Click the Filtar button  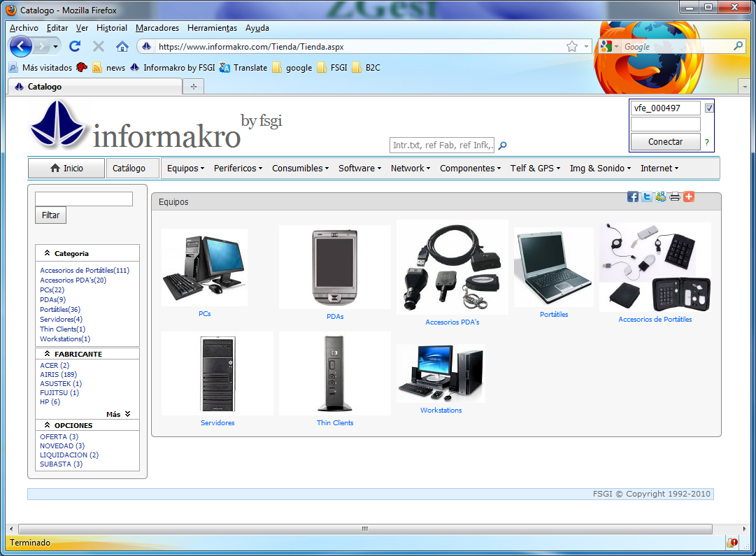click(50, 215)
